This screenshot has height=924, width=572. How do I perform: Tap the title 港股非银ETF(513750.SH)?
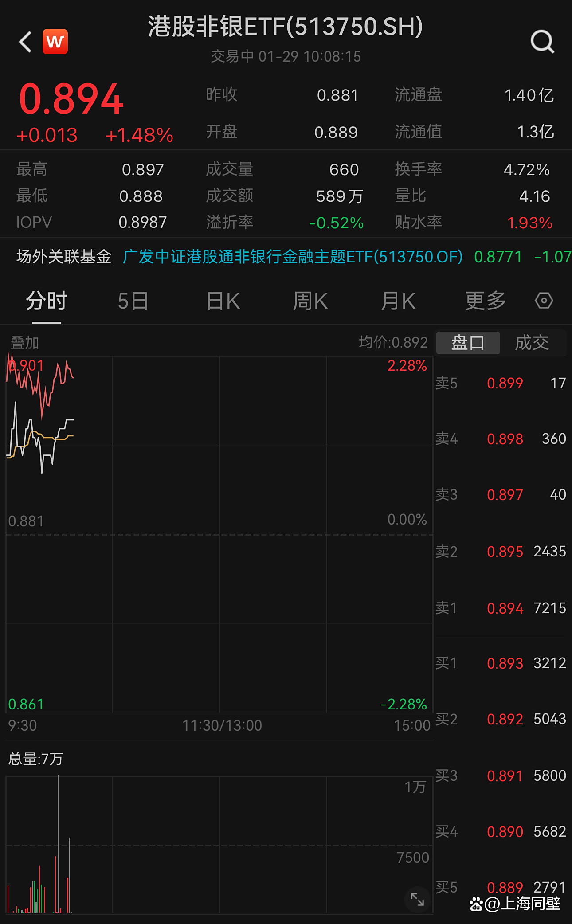[286, 26]
